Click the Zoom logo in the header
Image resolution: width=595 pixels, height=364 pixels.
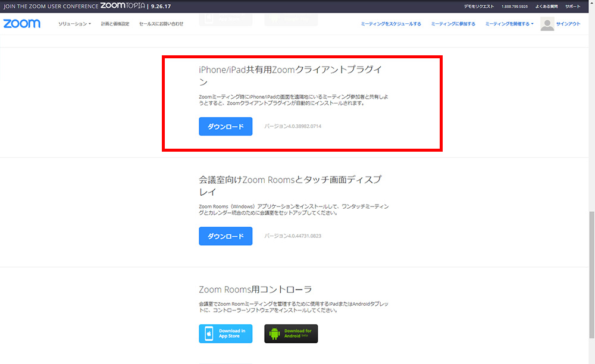coord(22,24)
